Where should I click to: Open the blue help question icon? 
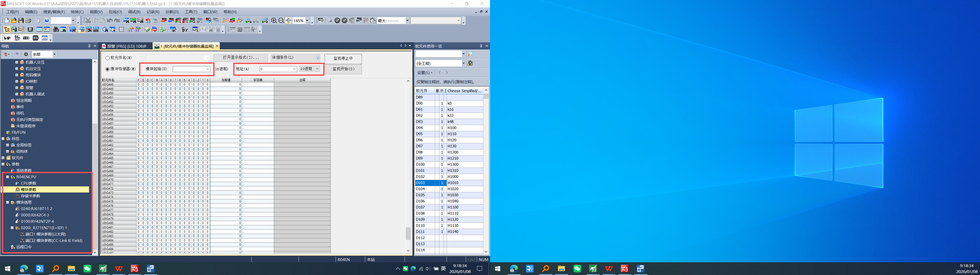46,21
